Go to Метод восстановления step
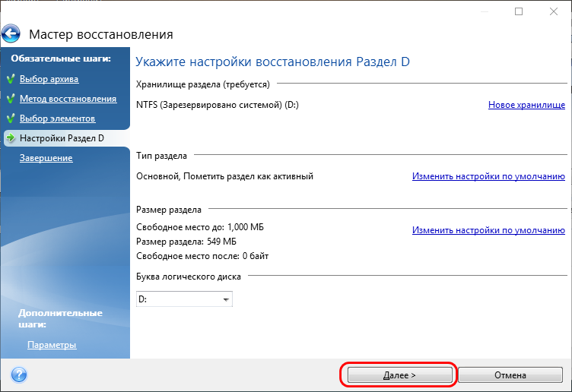 click(x=68, y=99)
